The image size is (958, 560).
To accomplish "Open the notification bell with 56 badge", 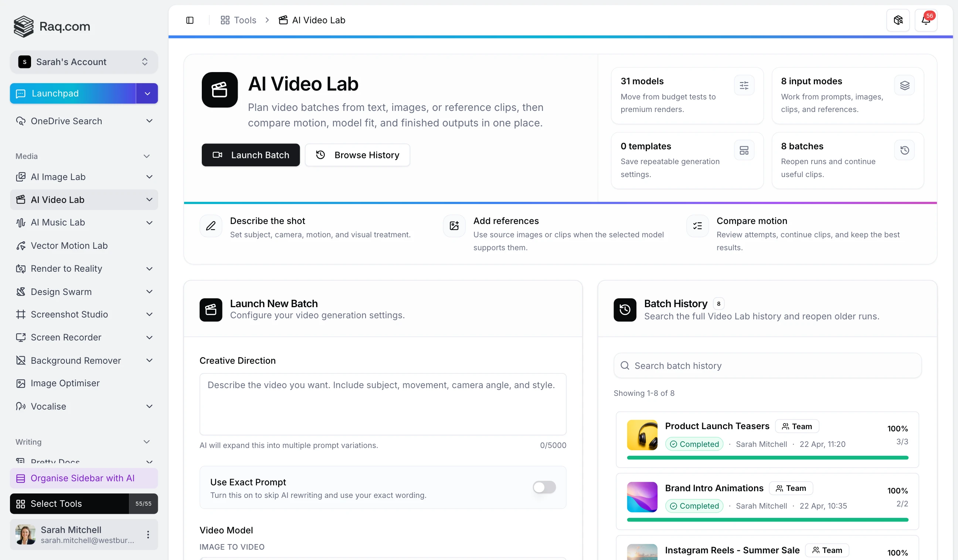I will (x=927, y=20).
